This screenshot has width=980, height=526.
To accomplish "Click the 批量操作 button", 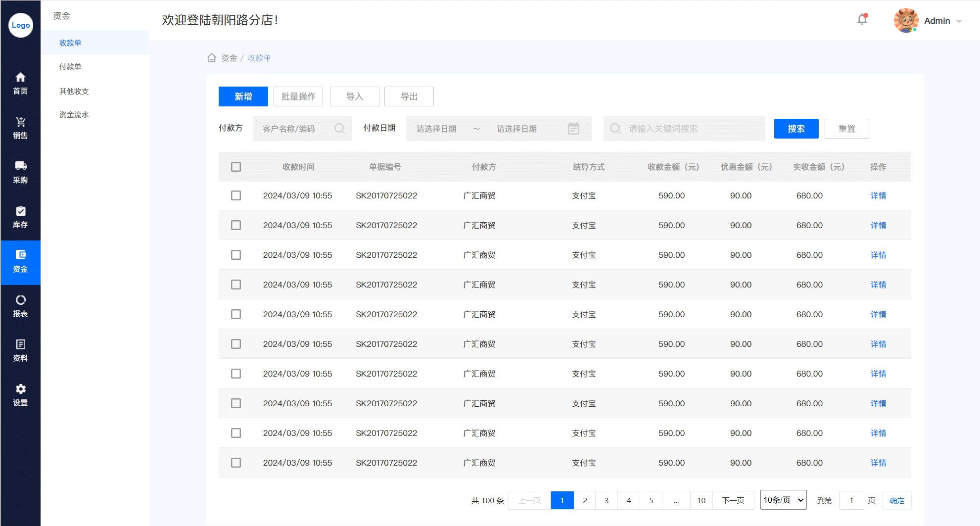I will click(x=298, y=96).
